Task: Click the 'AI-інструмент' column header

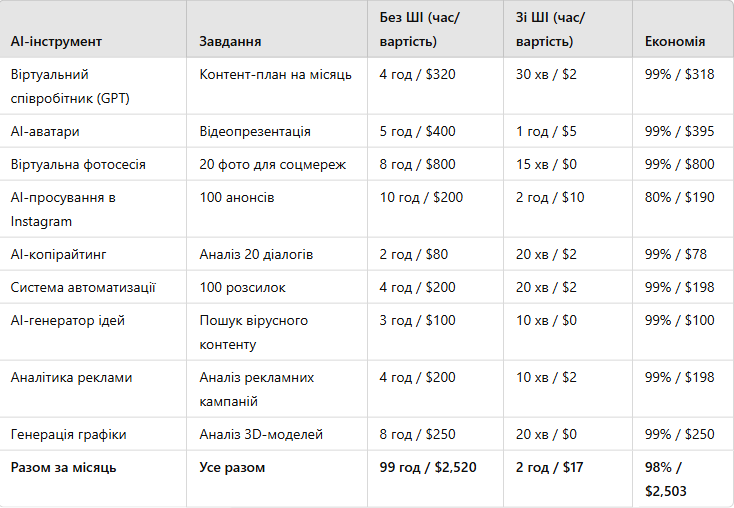Action: coord(56,42)
